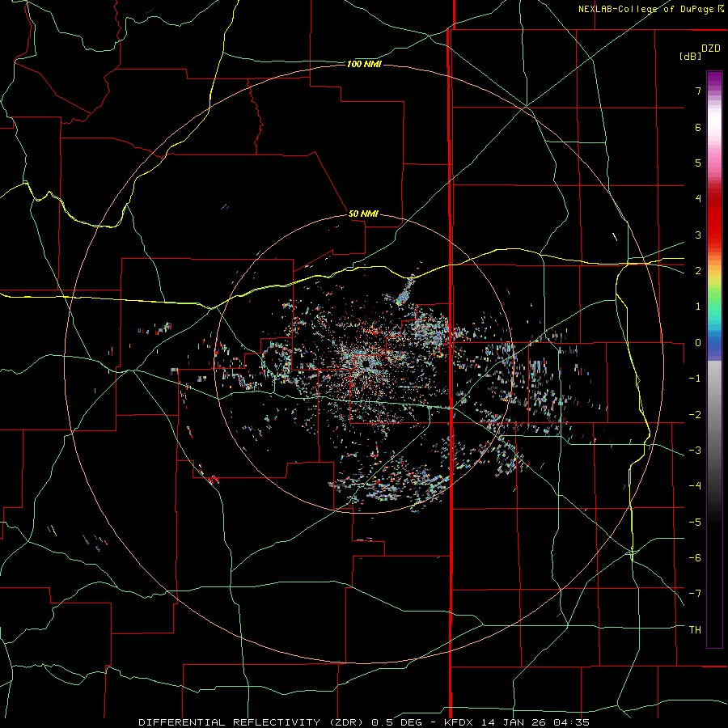Click the 2 dB value on the color scale
Image resolution: width=728 pixels, height=728 pixels.
coord(698,271)
